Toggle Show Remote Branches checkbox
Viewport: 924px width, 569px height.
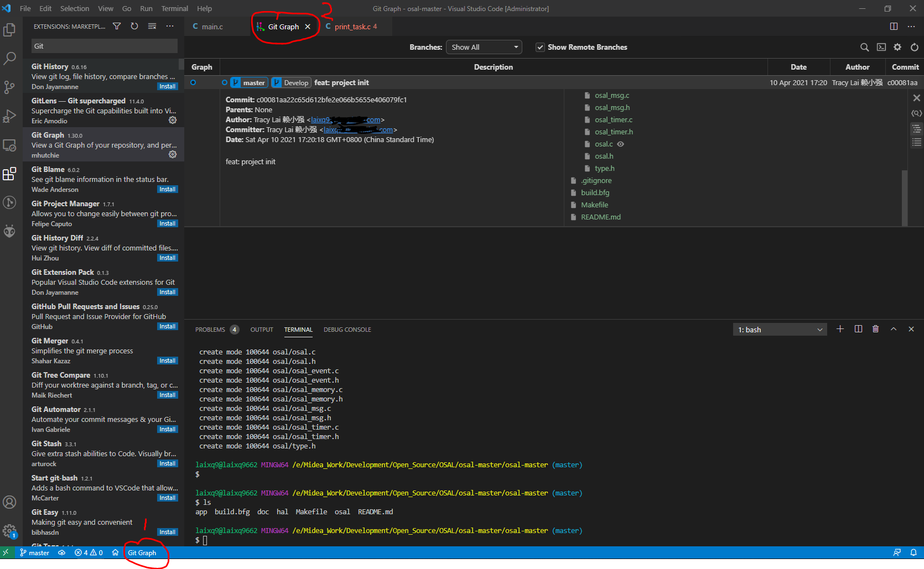click(540, 47)
